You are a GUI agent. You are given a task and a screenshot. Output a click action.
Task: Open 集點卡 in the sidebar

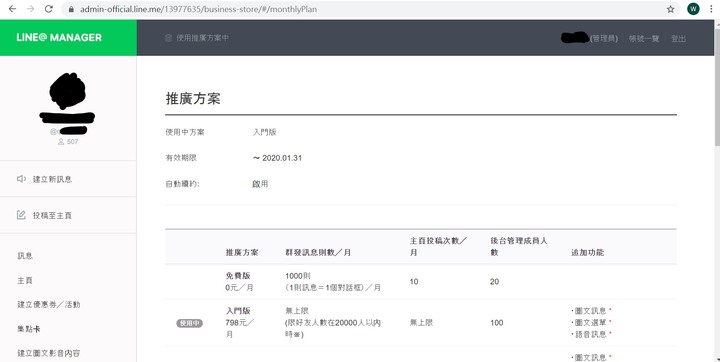[x=29, y=329]
